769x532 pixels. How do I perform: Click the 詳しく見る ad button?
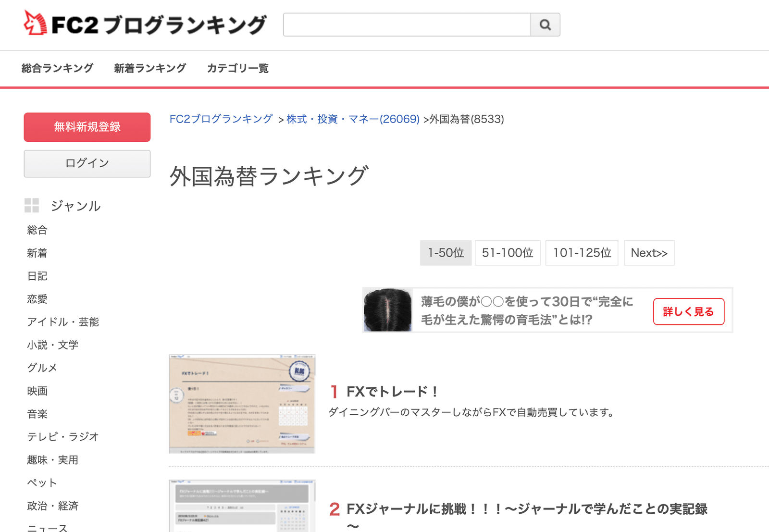click(x=689, y=311)
